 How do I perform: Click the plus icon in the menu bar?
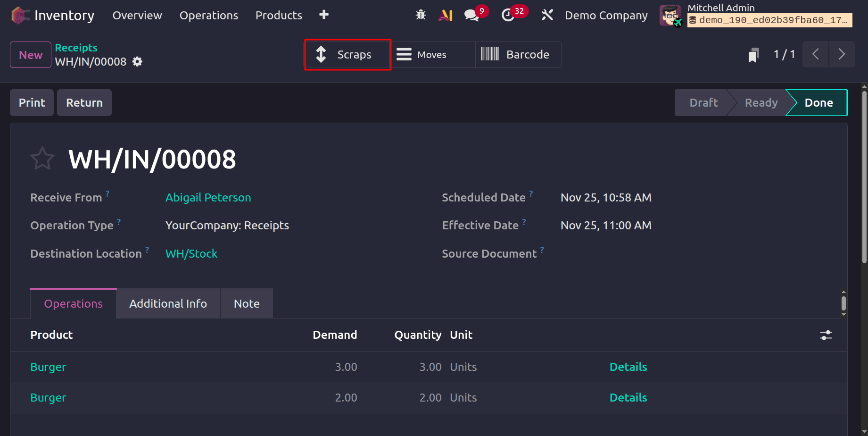tap(324, 15)
